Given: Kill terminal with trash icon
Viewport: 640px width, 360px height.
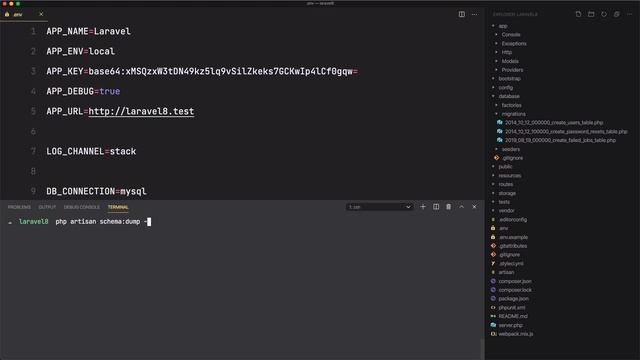Looking at the screenshot, I should [449, 207].
